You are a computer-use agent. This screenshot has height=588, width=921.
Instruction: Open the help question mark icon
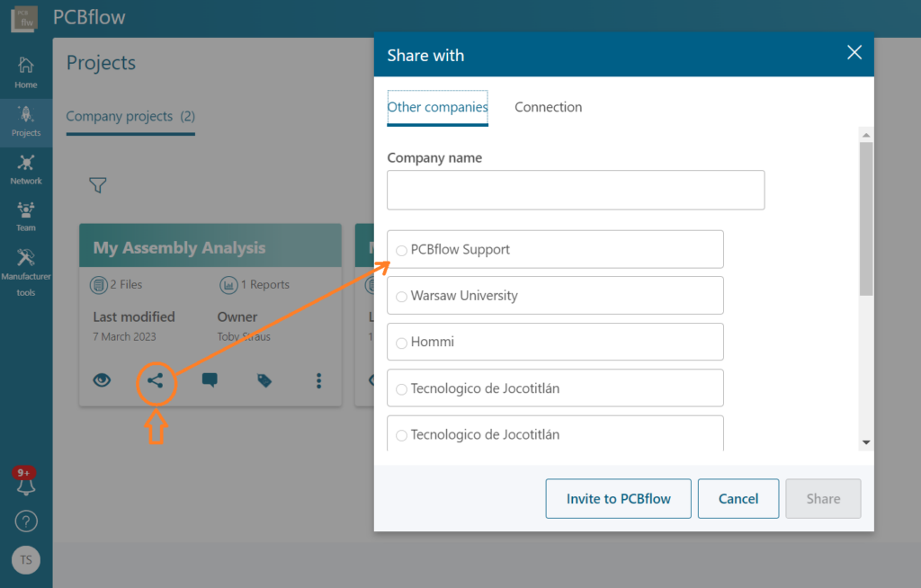click(x=26, y=521)
